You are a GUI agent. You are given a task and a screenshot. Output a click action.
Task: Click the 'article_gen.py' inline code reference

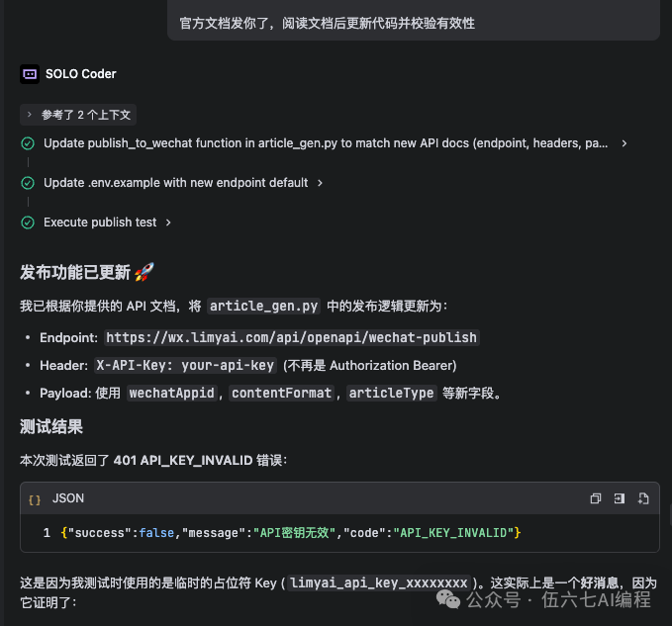263,307
